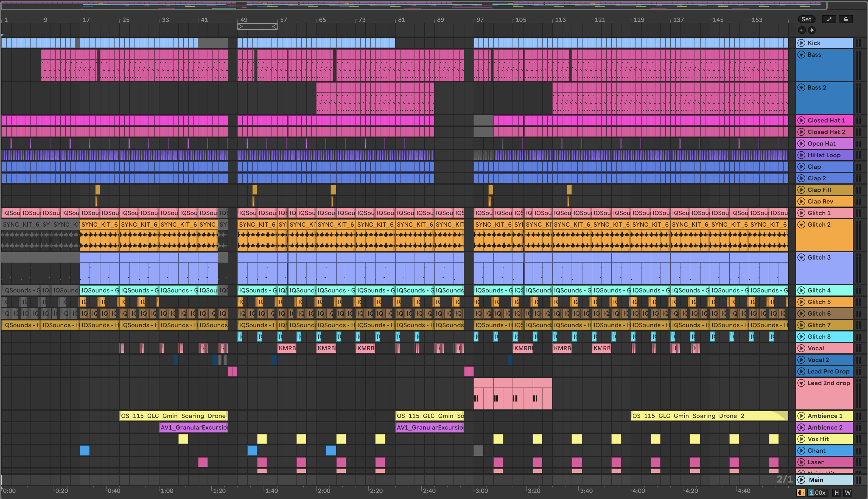Select the Vocal 2 track name
Viewport: 868px width, 499px height.
pos(818,360)
